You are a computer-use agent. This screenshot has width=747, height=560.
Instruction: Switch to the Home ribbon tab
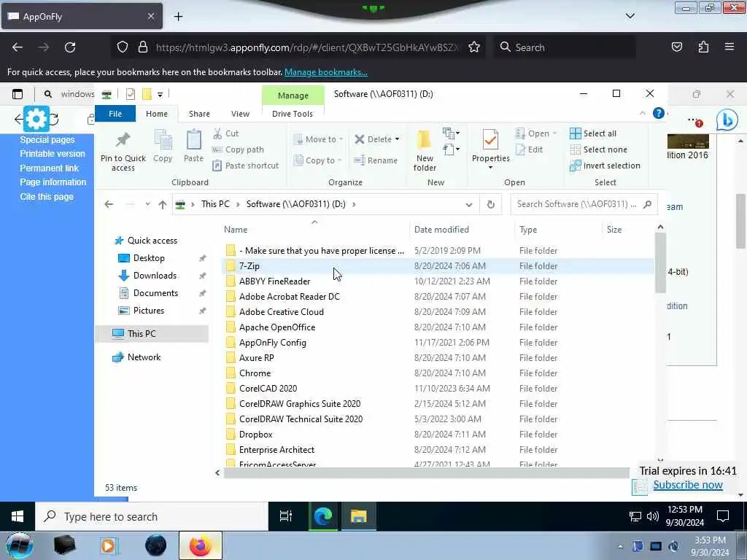point(157,114)
